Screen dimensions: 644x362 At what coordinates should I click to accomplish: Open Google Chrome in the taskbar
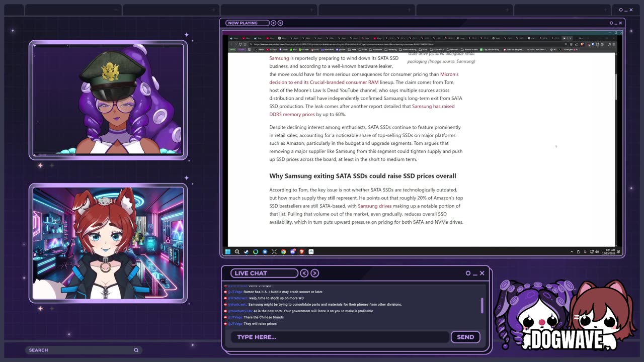[283, 251]
